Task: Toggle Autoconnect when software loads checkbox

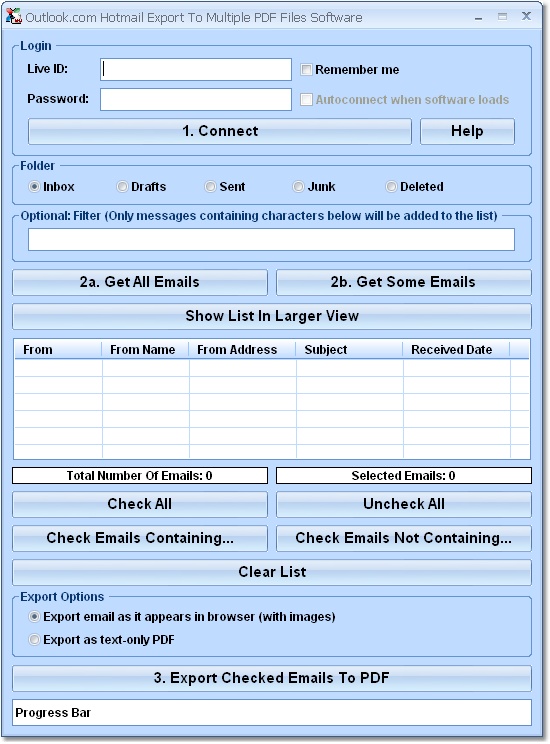Action: pyautogui.click(x=306, y=100)
